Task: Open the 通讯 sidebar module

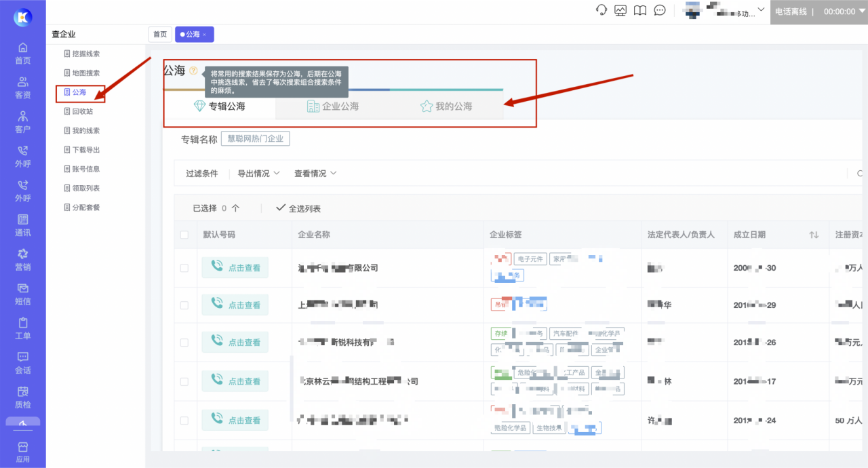Action: 23,226
